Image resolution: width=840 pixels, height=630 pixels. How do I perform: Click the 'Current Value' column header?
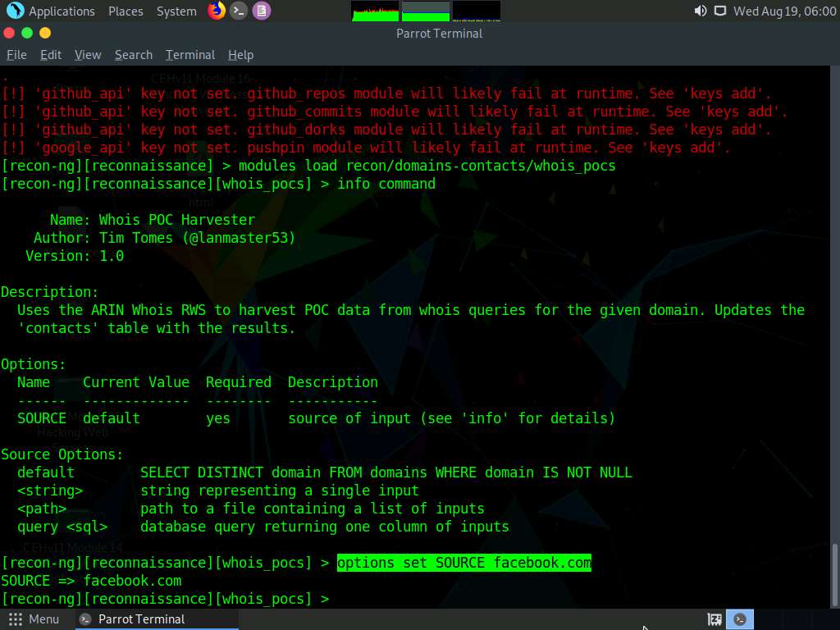pos(136,382)
